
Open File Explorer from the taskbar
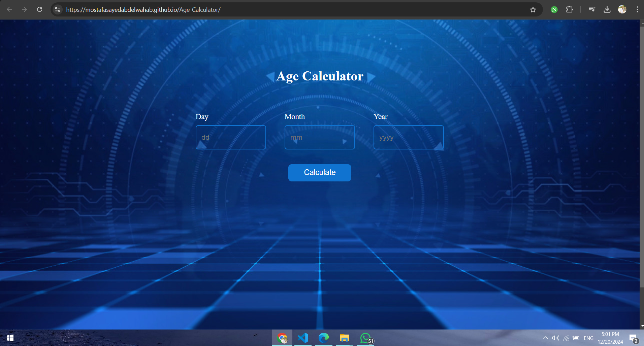(344, 338)
